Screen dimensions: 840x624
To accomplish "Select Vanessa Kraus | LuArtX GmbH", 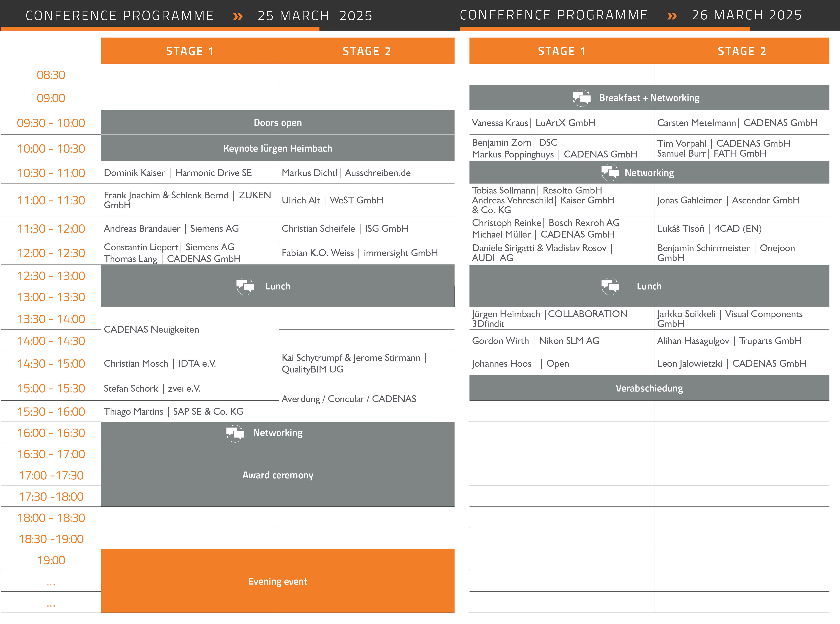I will point(533,123).
